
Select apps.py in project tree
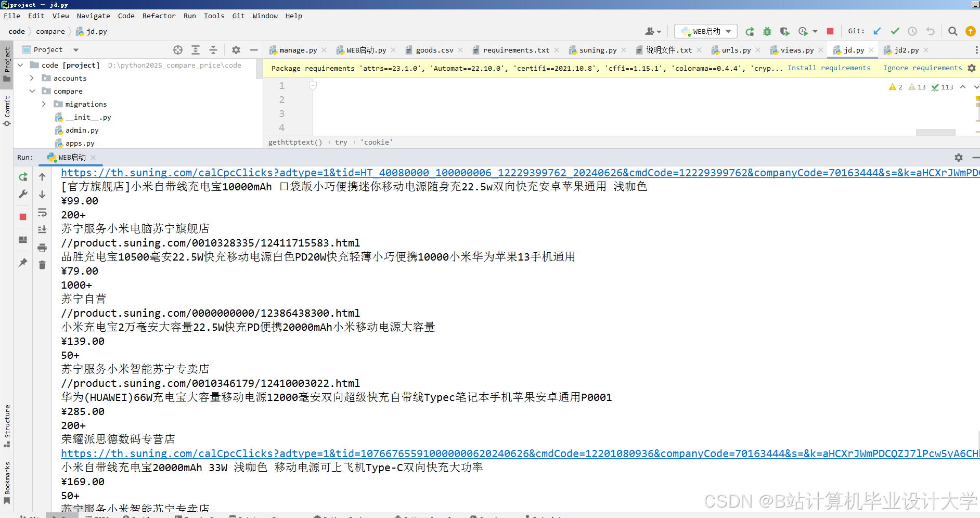coord(80,143)
